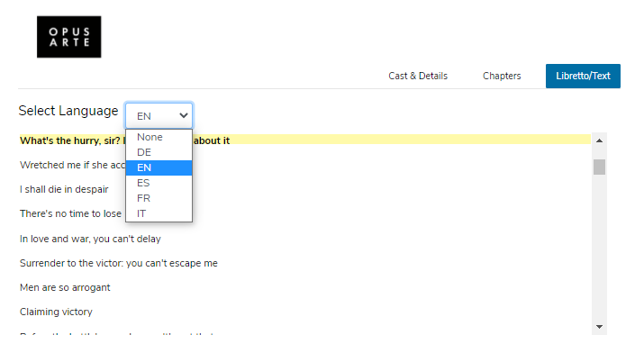The image size is (644, 362).
Task: Click the Select Language dropdown chevron
Action: tap(184, 115)
